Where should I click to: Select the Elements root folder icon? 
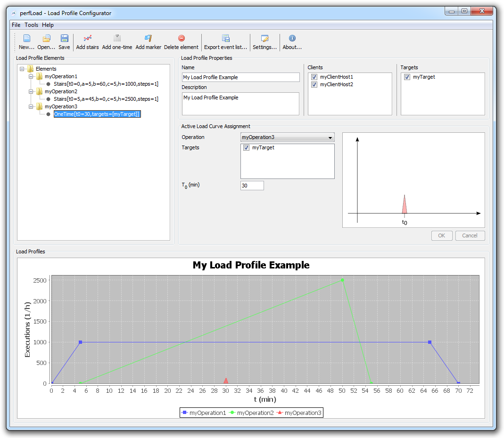[x=31, y=69]
